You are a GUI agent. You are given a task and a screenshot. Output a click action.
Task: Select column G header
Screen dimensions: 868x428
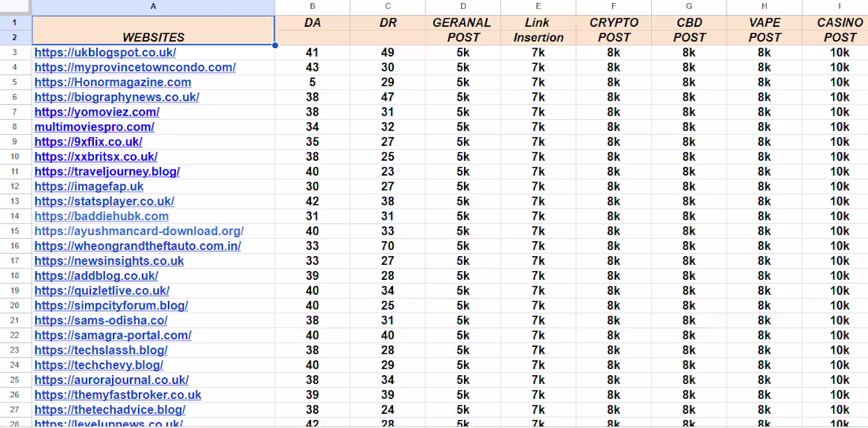coord(689,7)
